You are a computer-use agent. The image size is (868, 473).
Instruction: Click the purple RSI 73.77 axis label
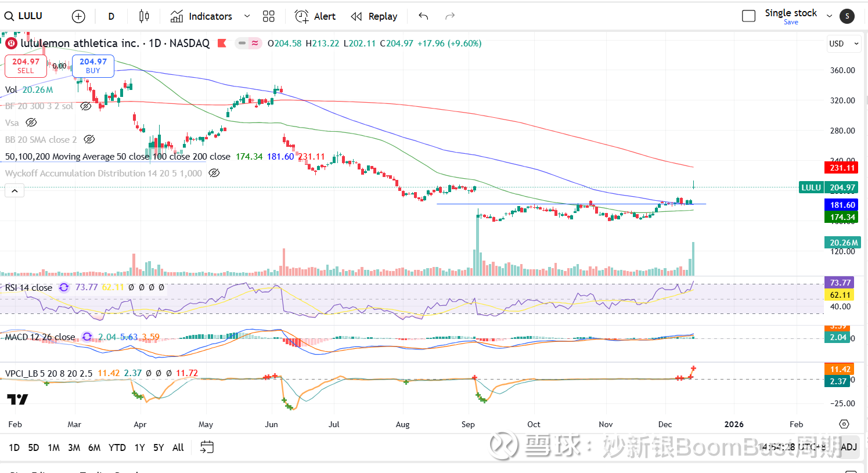(x=840, y=283)
